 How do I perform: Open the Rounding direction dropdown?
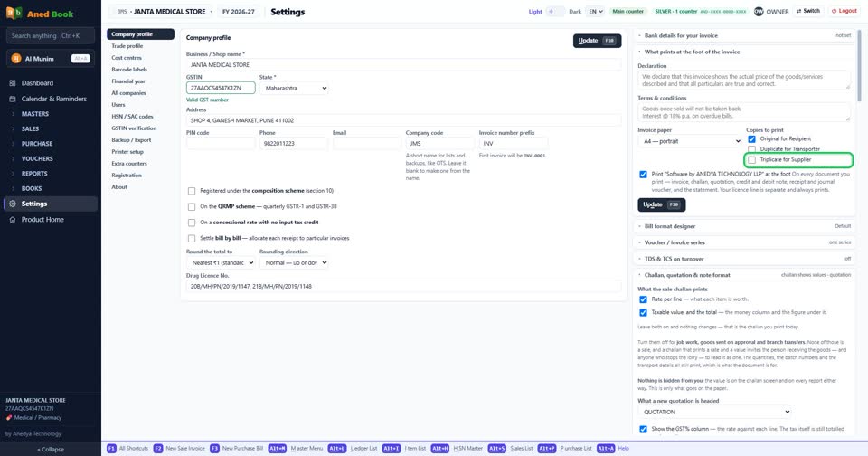[x=293, y=262]
